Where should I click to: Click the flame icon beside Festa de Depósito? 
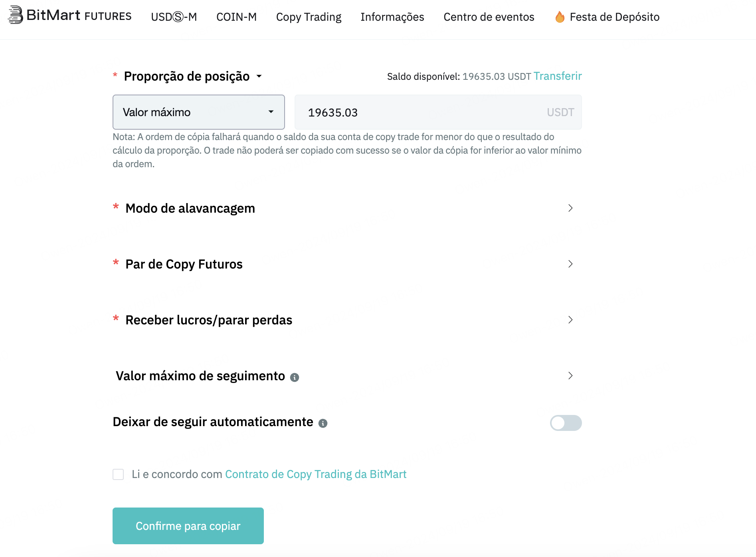[560, 17]
